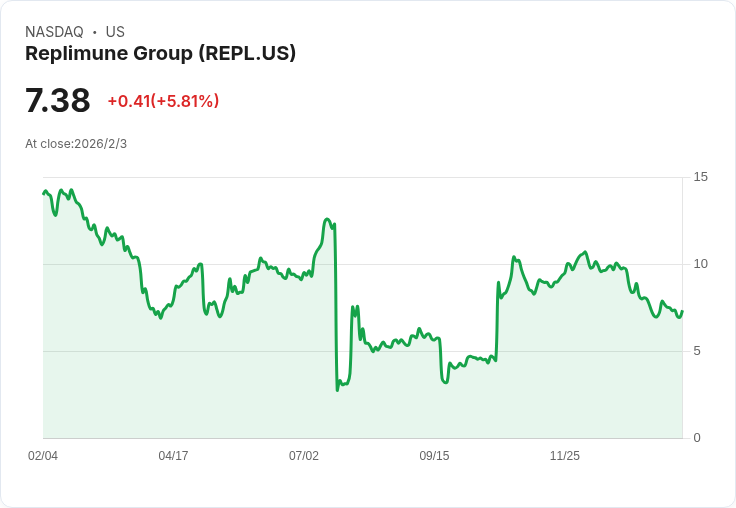Click the rightmost end of the price line

(682, 311)
